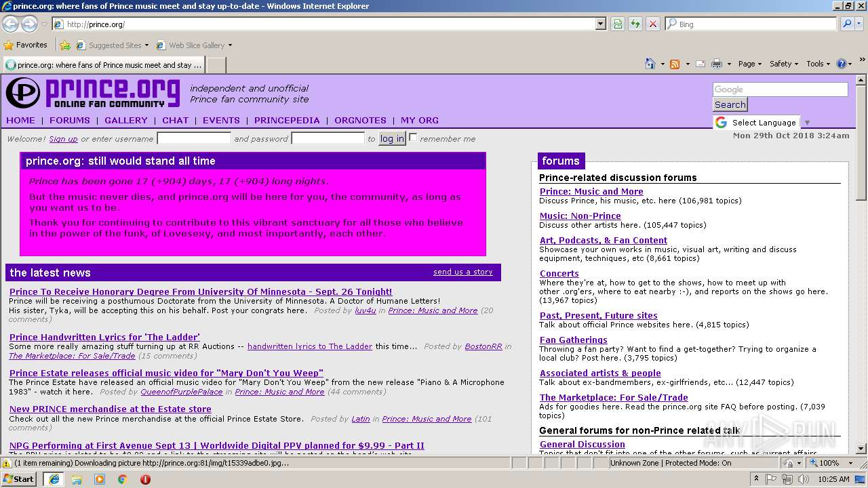Screen dimensions: 868x488
Task: Open the Tools menu
Action: tap(818, 64)
